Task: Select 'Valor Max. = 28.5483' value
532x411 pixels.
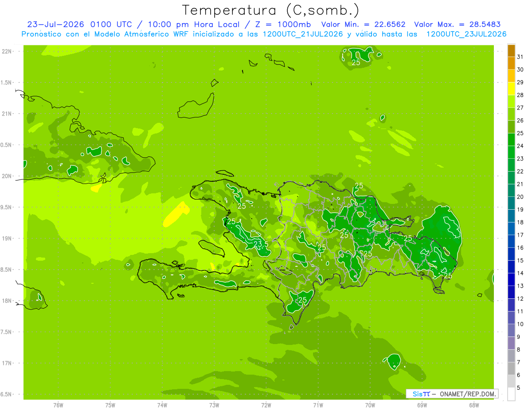Action: 457,24
